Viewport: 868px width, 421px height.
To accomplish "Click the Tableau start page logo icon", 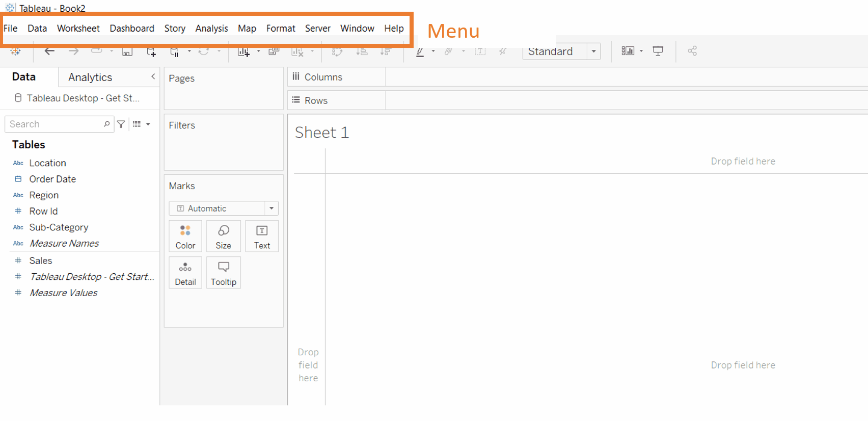I will 15,51.
